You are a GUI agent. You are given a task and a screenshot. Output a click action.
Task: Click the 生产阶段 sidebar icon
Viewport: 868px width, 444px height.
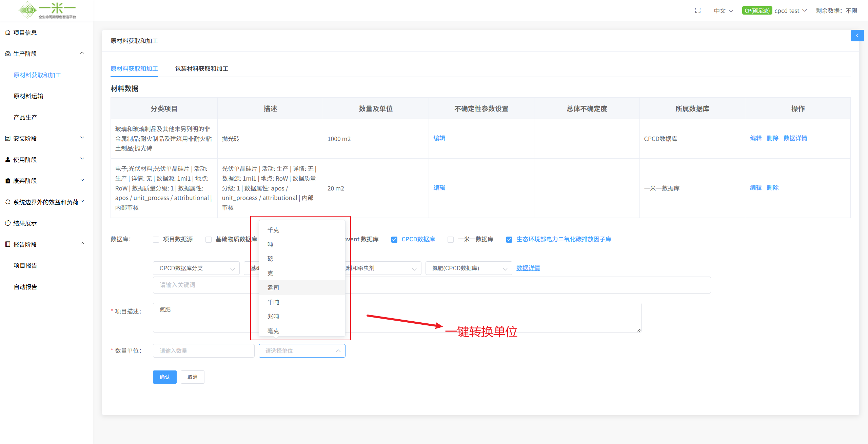(7, 54)
